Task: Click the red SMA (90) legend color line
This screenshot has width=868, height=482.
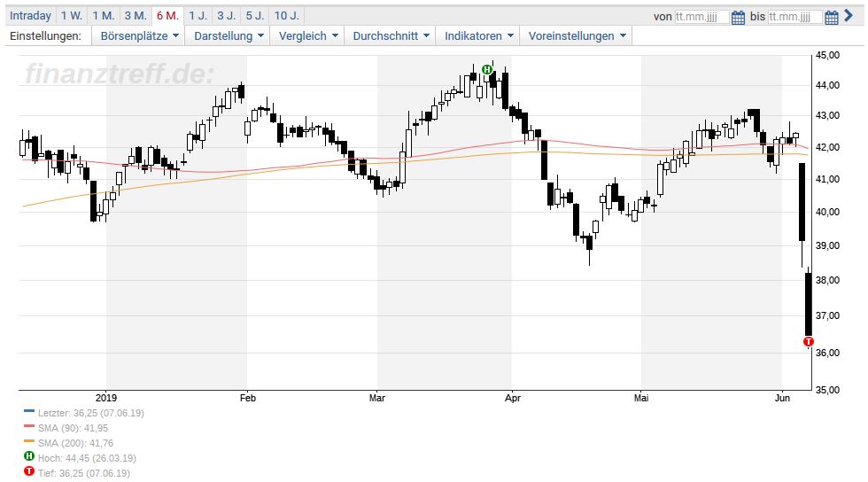Action: coord(29,426)
